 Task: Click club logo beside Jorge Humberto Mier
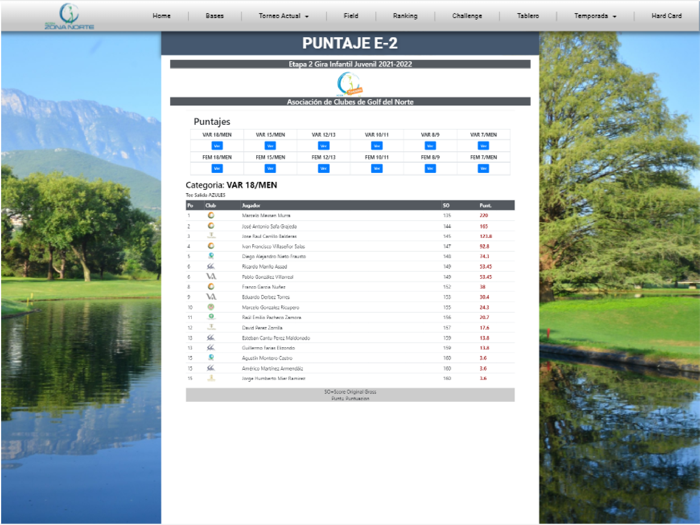[x=211, y=378]
